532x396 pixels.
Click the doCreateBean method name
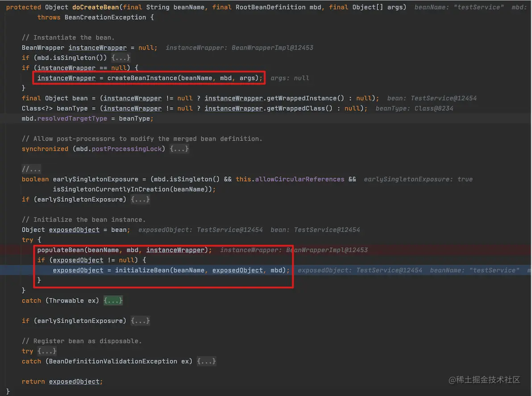point(96,7)
